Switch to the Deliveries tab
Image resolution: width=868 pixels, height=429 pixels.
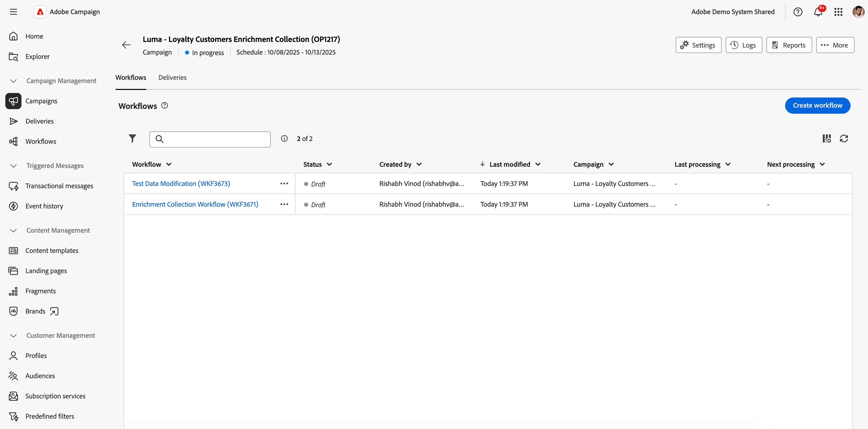[x=172, y=78]
